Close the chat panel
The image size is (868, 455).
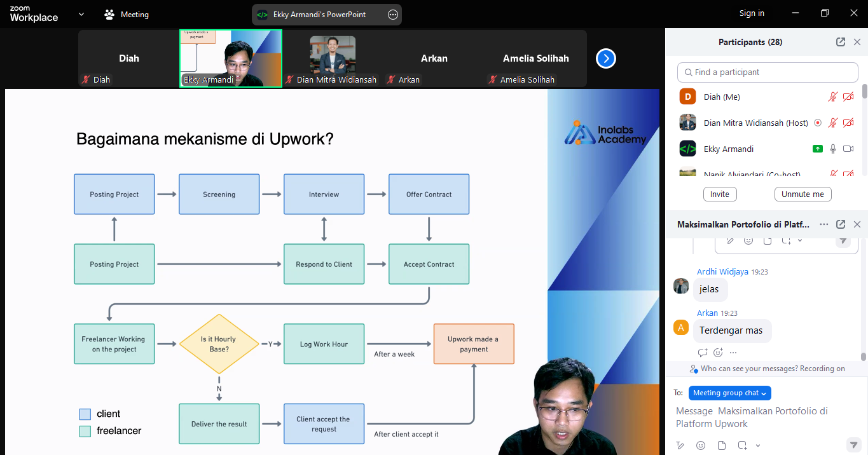[857, 224]
